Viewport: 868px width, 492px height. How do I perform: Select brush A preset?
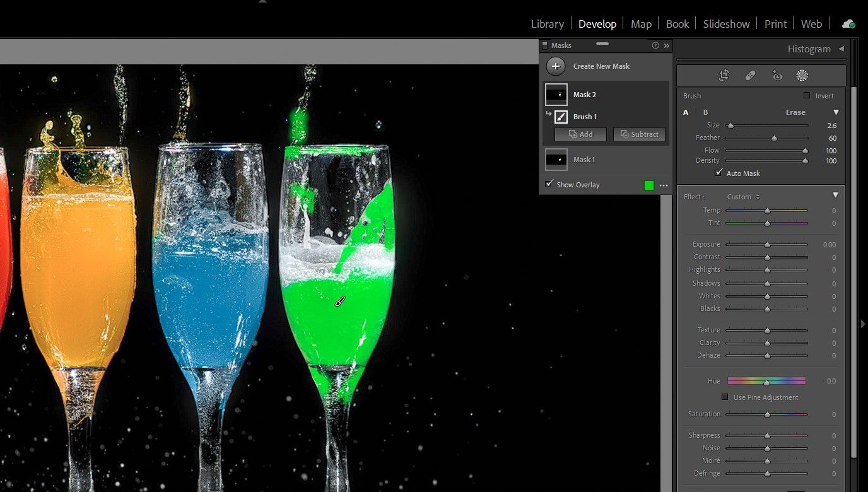tap(686, 112)
